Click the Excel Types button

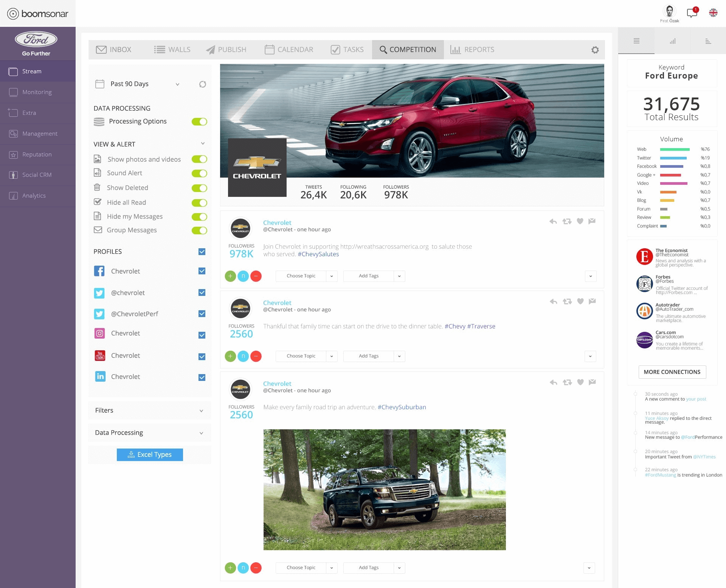click(150, 455)
